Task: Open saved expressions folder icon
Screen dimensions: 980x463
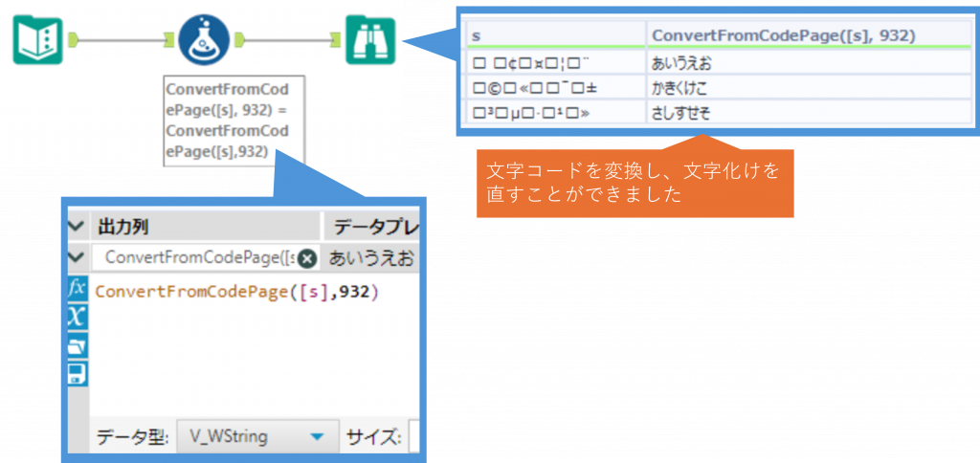Action: click(77, 345)
